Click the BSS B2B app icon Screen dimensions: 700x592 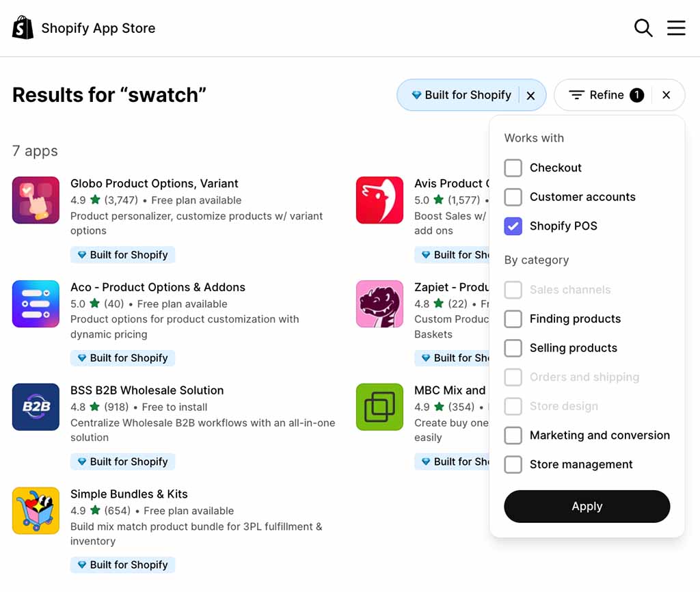(36, 407)
